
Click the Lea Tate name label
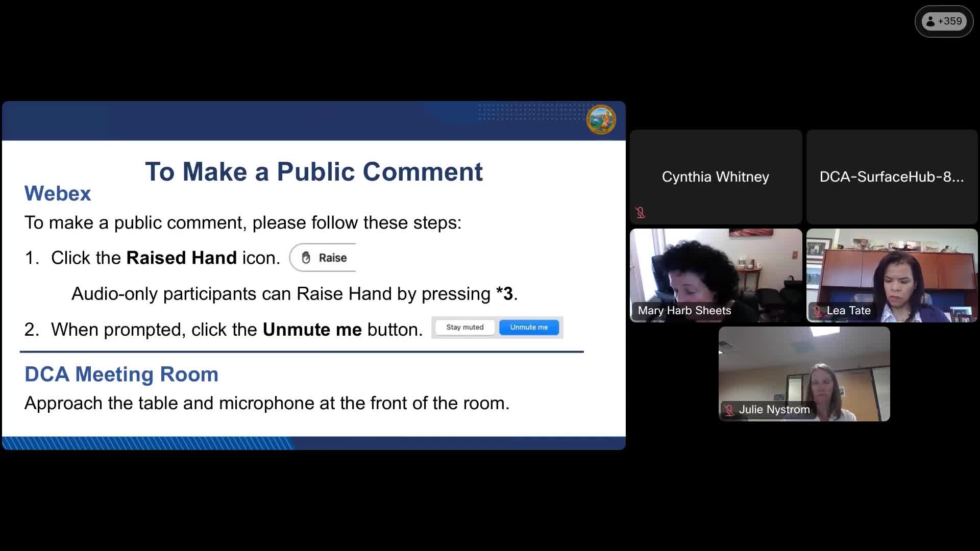coord(848,311)
